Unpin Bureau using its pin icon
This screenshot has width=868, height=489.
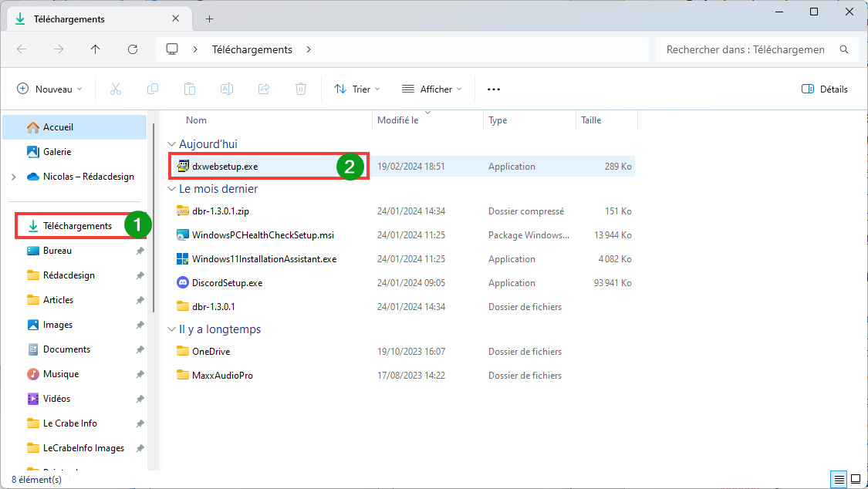tap(140, 251)
